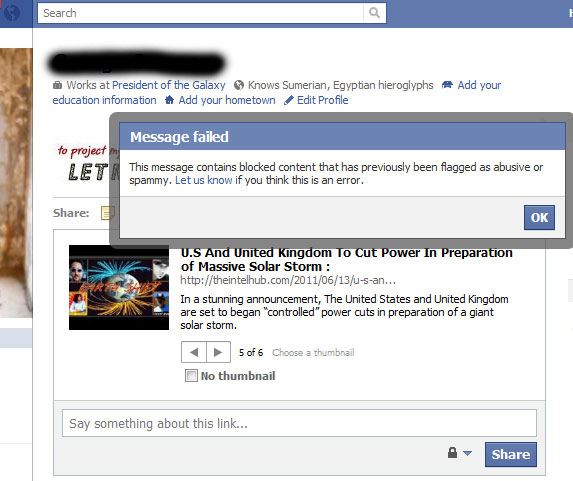The width and height of the screenshot is (573, 481).
Task: Dismiss the Message failed dialog with OK
Action: pyautogui.click(x=539, y=217)
